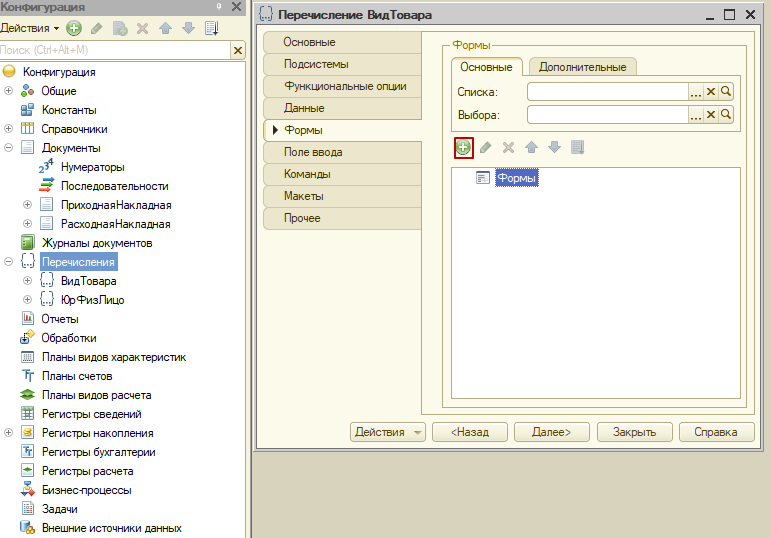This screenshot has height=538, width=771.
Task: Click move down arrow in Configuration toolbar
Action: [x=188, y=29]
